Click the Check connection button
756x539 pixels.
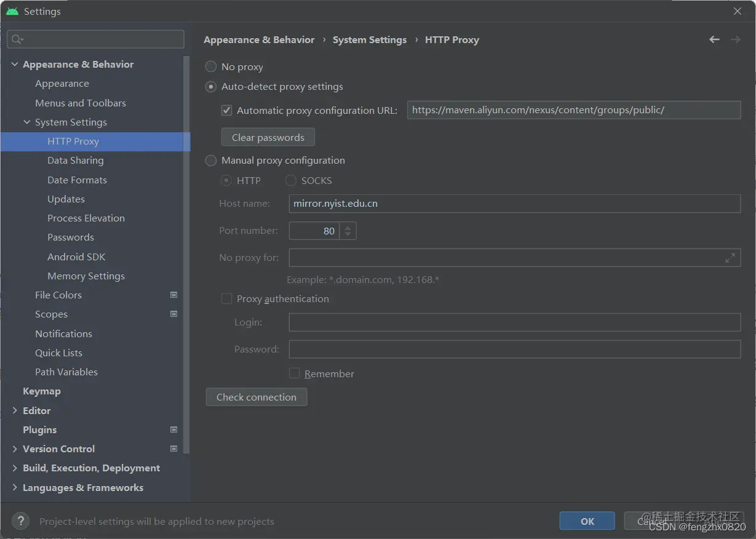(x=257, y=397)
